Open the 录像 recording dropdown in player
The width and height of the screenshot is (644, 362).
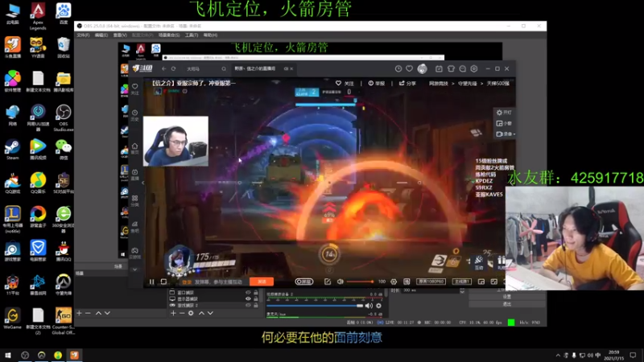[x=506, y=134]
